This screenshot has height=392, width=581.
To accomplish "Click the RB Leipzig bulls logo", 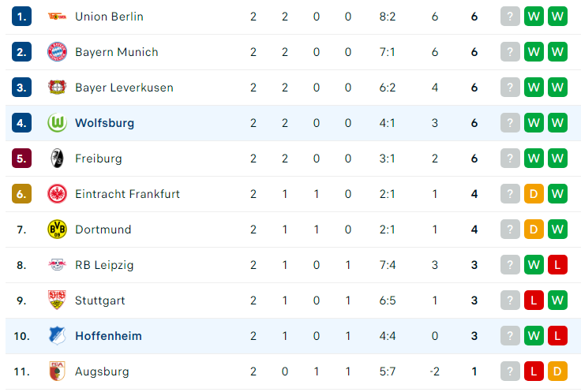I will tap(57, 265).
